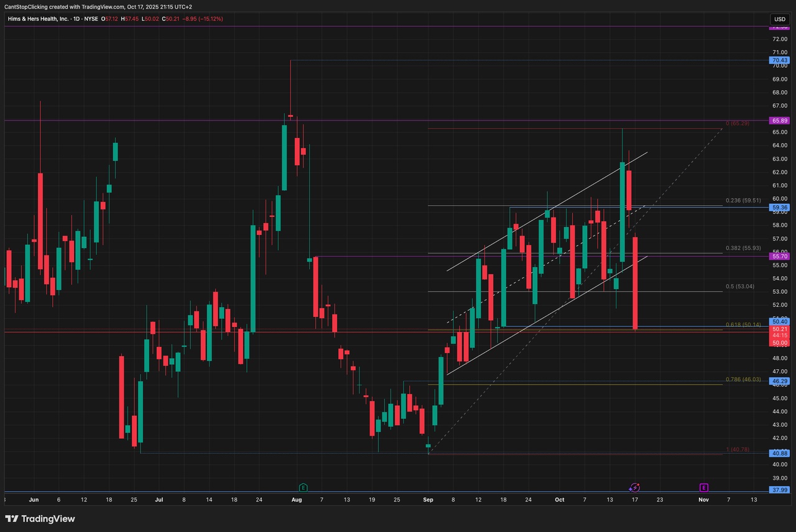Click the green earnings icon near August
Image resolution: width=796 pixels, height=532 pixels.
303,487
